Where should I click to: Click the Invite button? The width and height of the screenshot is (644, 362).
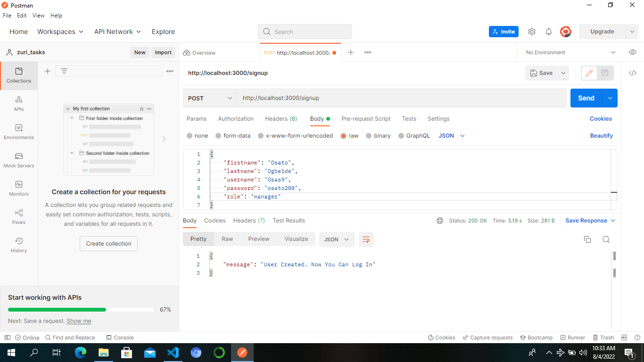click(x=504, y=32)
